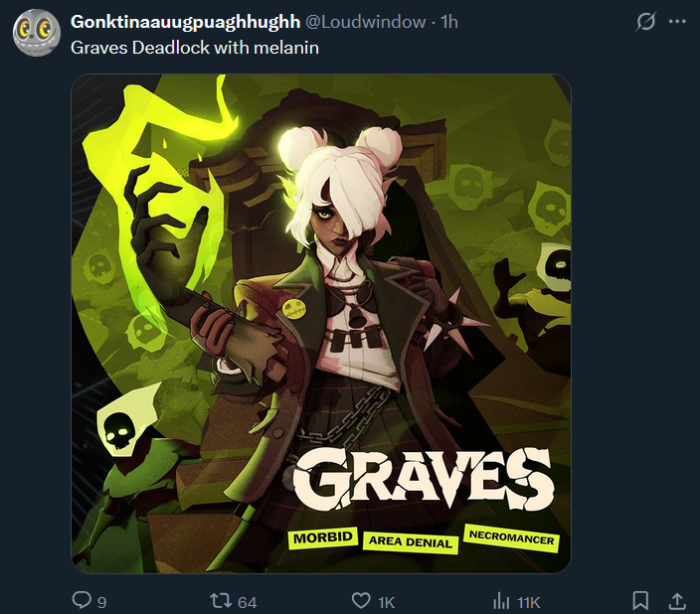The width and height of the screenshot is (700, 614).
Task: Click the Grok explain-post icon
Action: click(645, 22)
